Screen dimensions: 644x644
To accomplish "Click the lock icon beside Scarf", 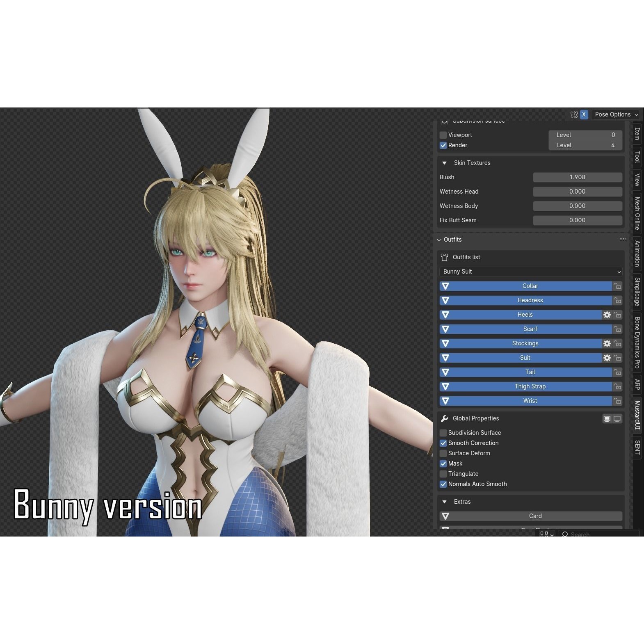I will pos(617,329).
